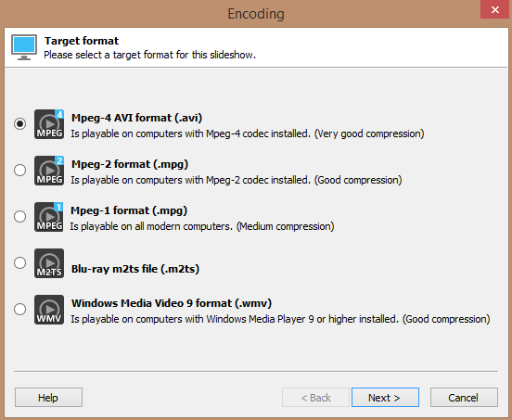Open Help for the encoding dialog
512x420 pixels.
48,398
